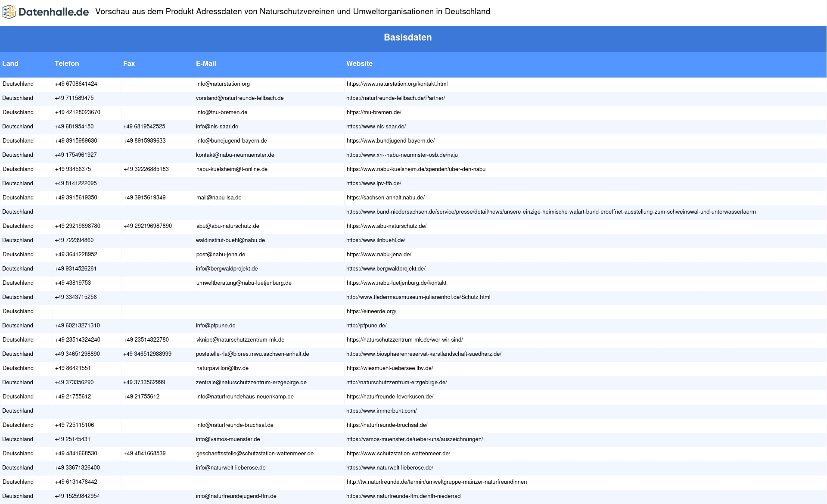
Task: Select email poststelle-rla@biores.mwu.sachsen-anhalt.de
Action: tap(252, 354)
